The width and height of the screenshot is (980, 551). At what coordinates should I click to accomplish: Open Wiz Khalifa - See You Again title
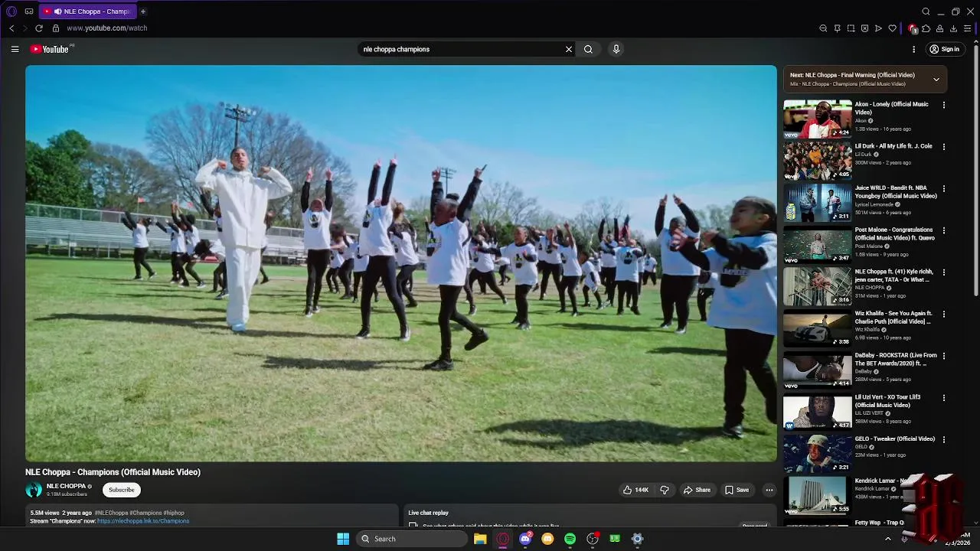(x=893, y=317)
